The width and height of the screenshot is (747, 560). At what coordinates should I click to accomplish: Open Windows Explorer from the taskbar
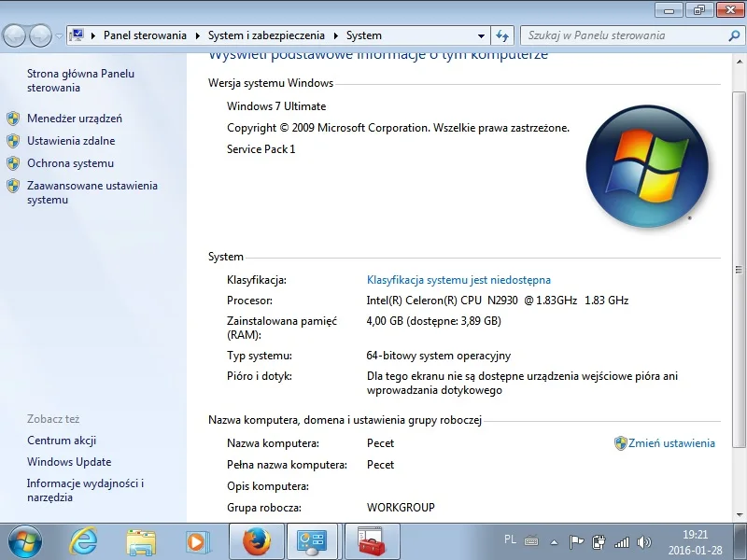tap(140, 541)
